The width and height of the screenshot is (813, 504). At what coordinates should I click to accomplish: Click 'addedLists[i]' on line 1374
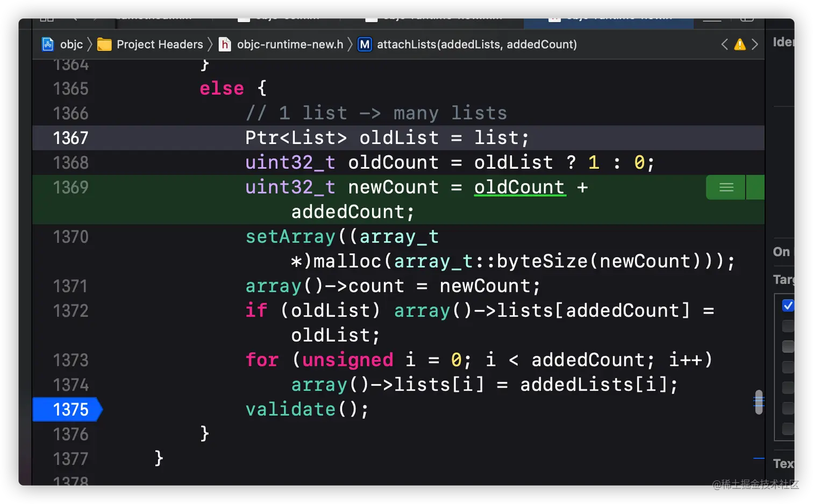point(594,385)
